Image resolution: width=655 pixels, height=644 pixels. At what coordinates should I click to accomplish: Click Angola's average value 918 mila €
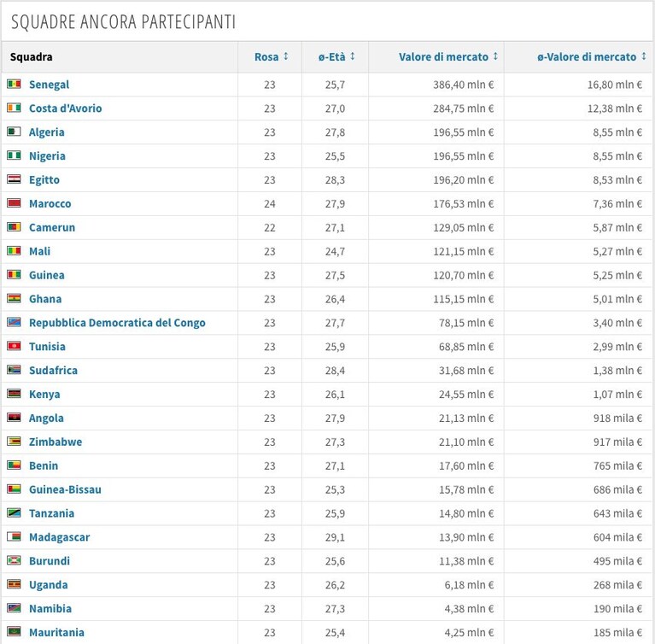[x=617, y=419]
